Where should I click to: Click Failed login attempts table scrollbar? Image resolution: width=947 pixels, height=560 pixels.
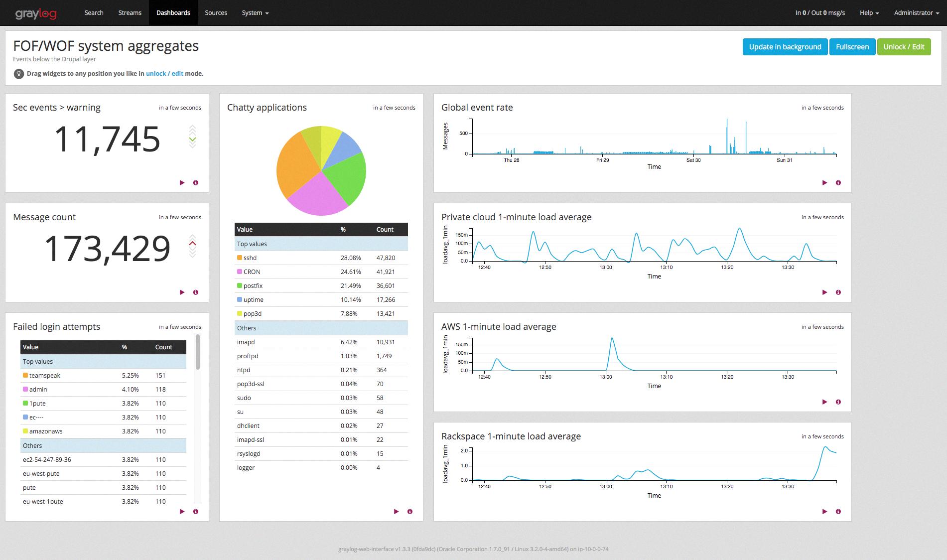tap(198, 353)
